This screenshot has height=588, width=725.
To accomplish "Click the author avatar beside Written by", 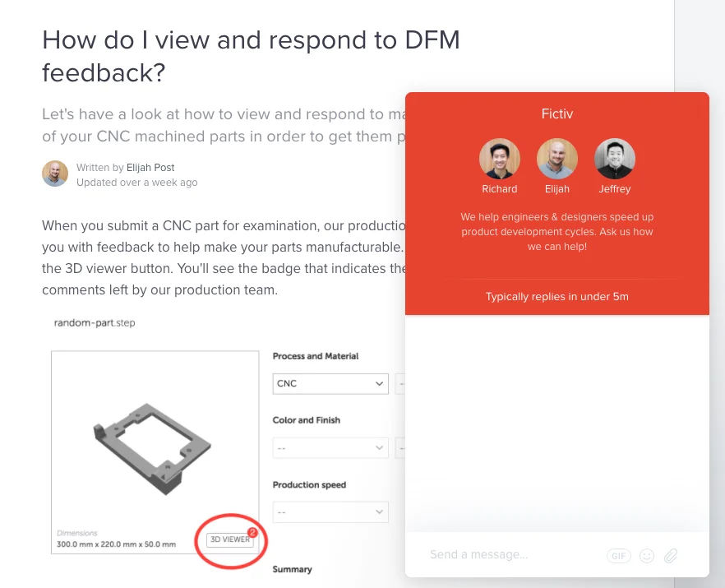I will point(55,174).
